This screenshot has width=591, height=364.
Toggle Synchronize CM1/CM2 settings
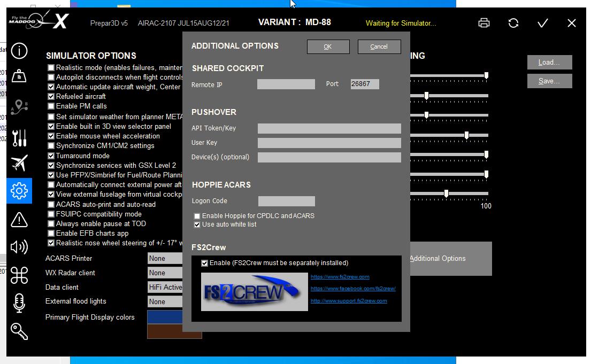pyautogui.click(x=51, y=146)
